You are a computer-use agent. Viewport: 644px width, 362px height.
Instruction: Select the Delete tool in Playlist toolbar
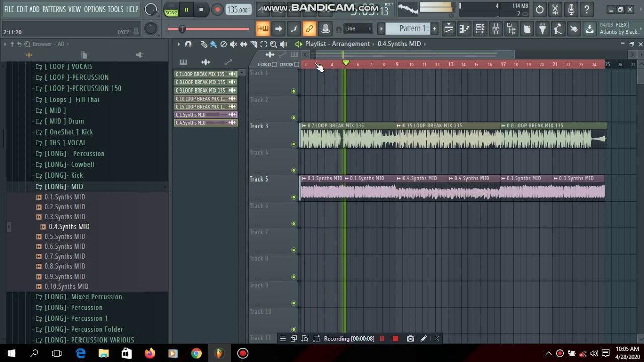223,44
